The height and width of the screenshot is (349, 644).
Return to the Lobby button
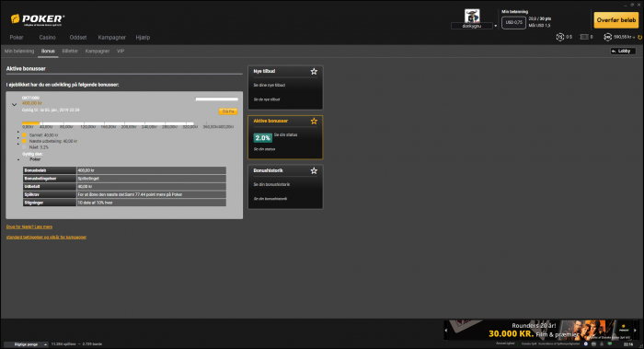pos(623,51)
